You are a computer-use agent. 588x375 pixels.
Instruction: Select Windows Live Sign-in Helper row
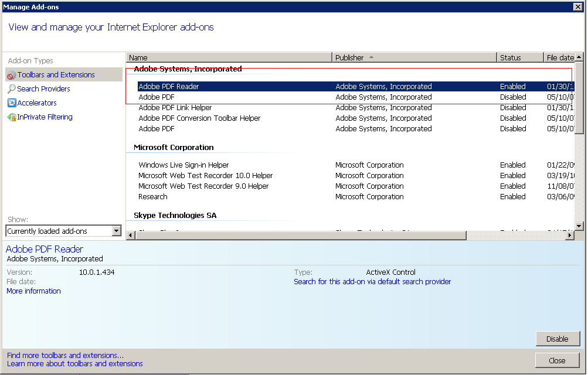tap(355, 165)
